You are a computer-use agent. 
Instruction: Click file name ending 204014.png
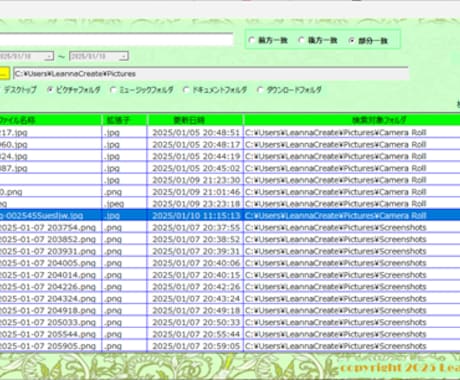(48, 275)
